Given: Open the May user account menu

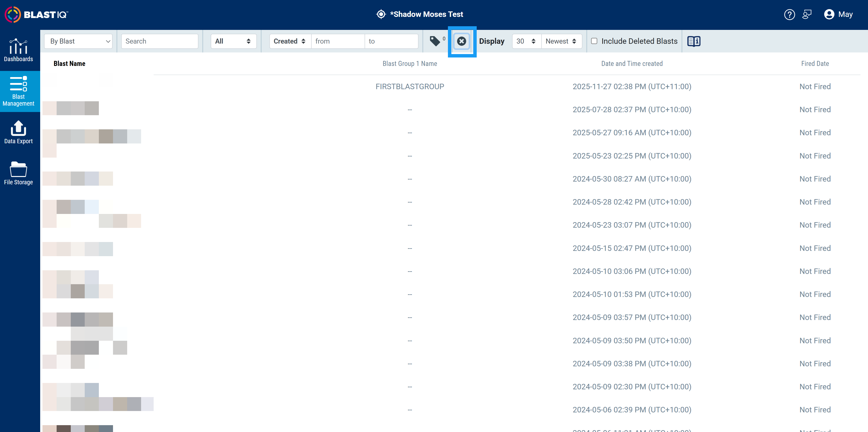Looking at the screenshot, I should 838,14.
